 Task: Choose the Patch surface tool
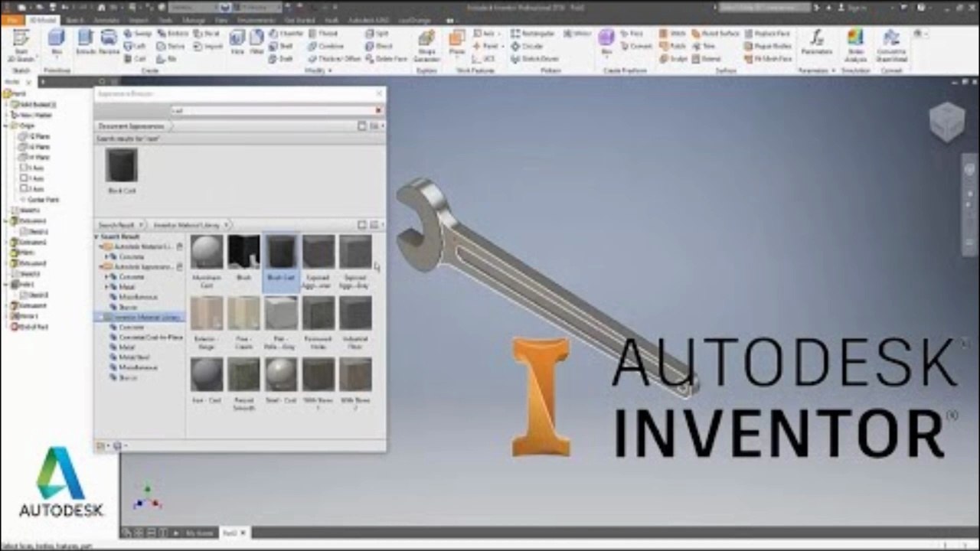(673, 46)
